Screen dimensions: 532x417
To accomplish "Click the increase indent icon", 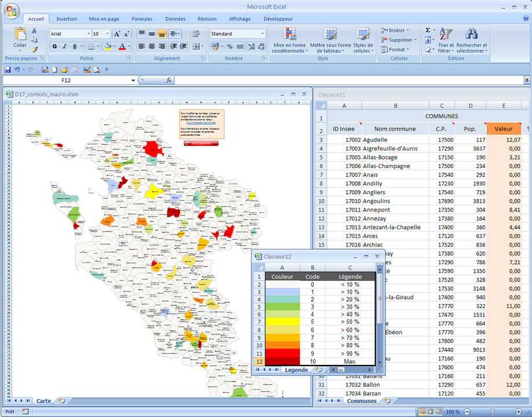I will tap(183, 46).
